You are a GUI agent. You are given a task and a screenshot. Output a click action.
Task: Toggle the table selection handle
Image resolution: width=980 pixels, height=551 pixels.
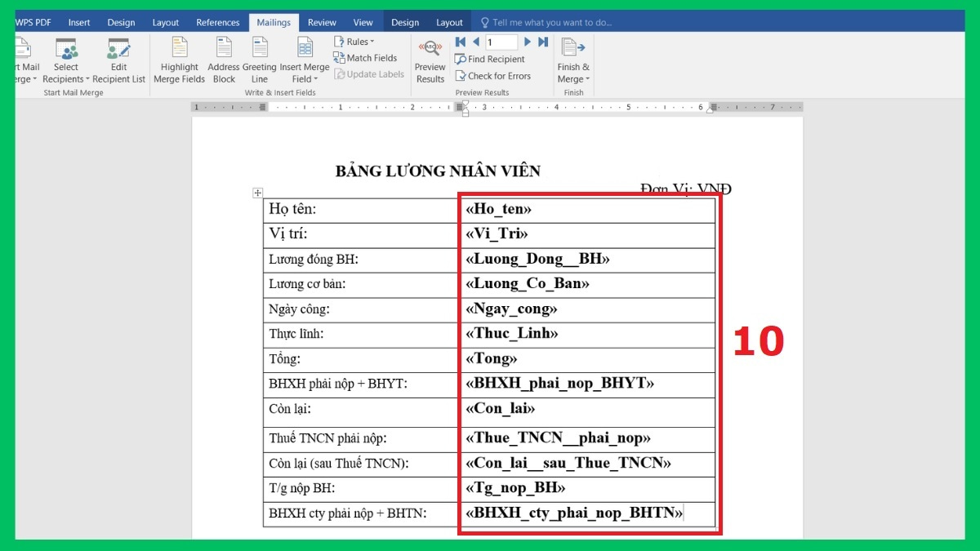[257, 193]
